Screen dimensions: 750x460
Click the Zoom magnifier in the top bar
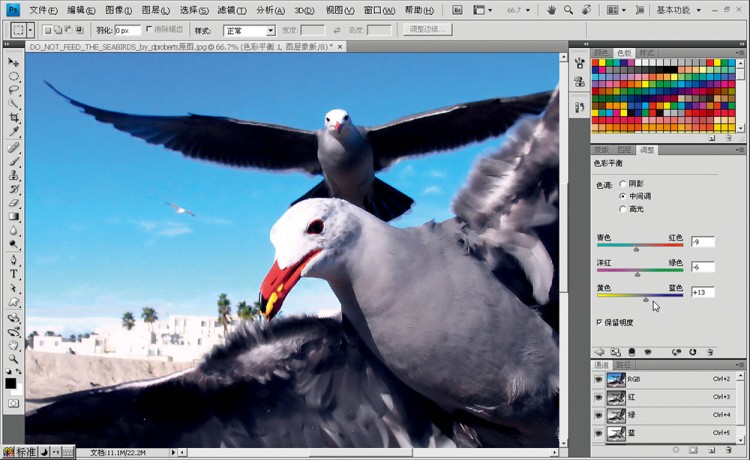click(568, 9)
